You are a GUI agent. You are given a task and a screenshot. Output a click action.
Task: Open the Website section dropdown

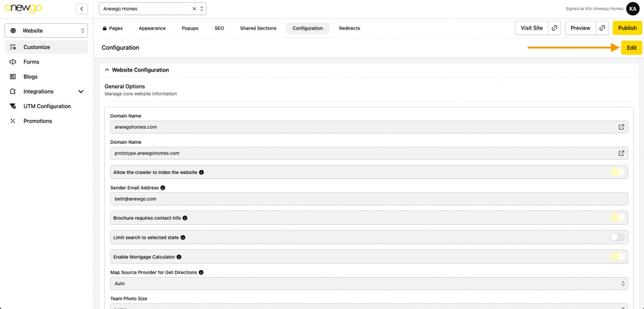(47, 30)
